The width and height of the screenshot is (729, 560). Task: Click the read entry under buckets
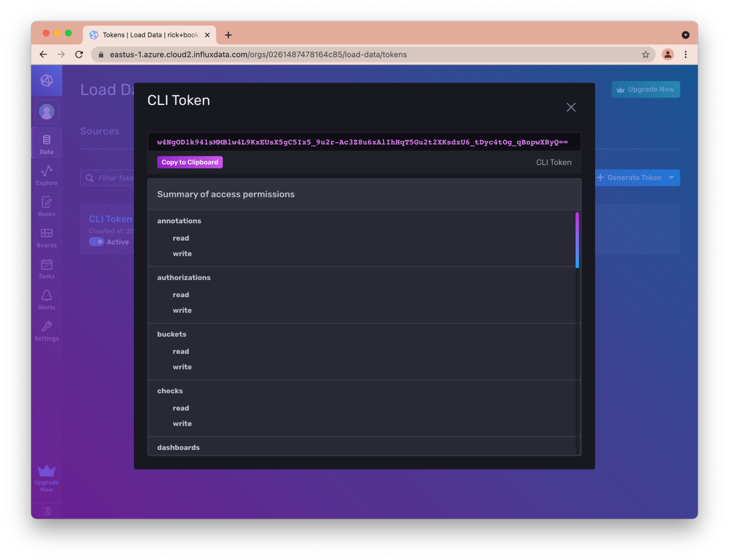[181, 351]
